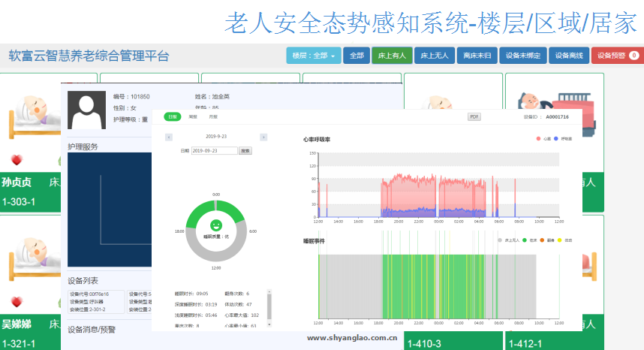Select room label 1-303-1
The height and width of the screenshot is (350, 644).
[19, 202]
